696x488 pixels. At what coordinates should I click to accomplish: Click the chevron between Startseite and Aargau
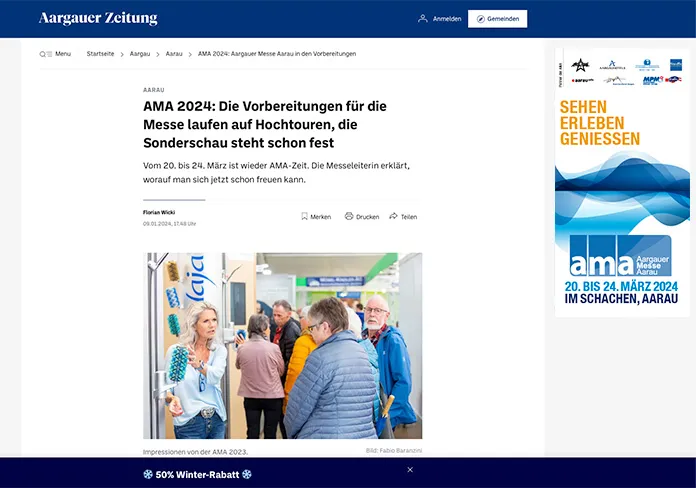coord(122,55)
